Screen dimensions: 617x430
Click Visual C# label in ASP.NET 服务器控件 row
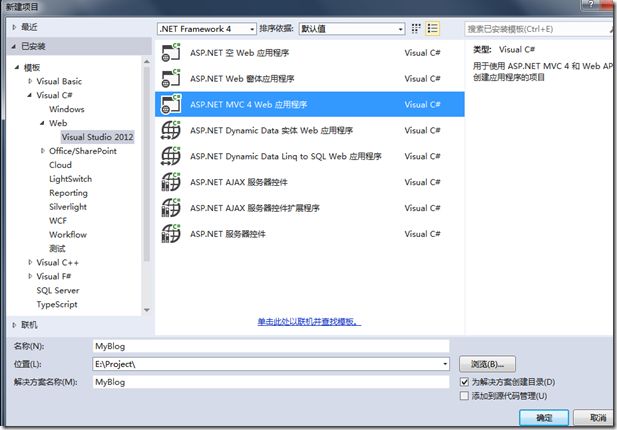coord(422,234)
